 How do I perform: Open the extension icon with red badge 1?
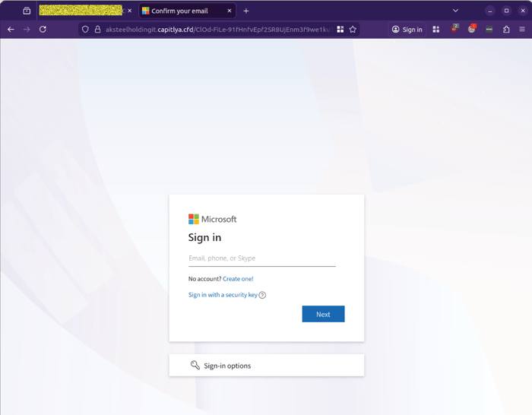(x=472, y=29)
